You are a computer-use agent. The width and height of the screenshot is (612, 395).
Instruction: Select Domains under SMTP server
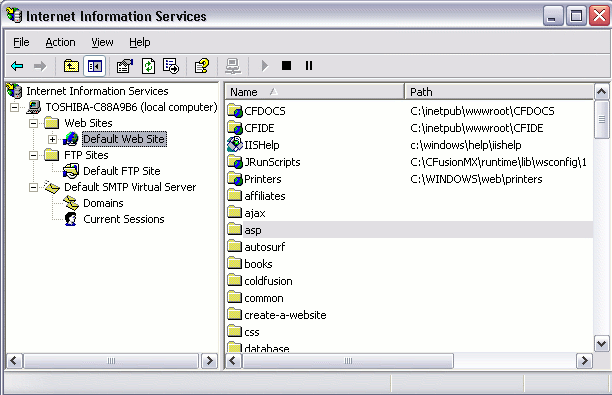click(x=103, y=203)
